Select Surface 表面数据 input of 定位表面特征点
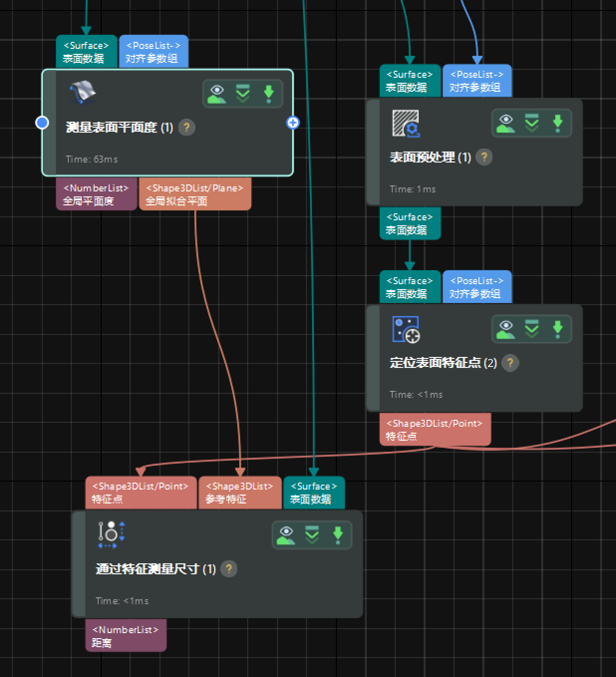This screenshot has width=616, height=677. 410,287
